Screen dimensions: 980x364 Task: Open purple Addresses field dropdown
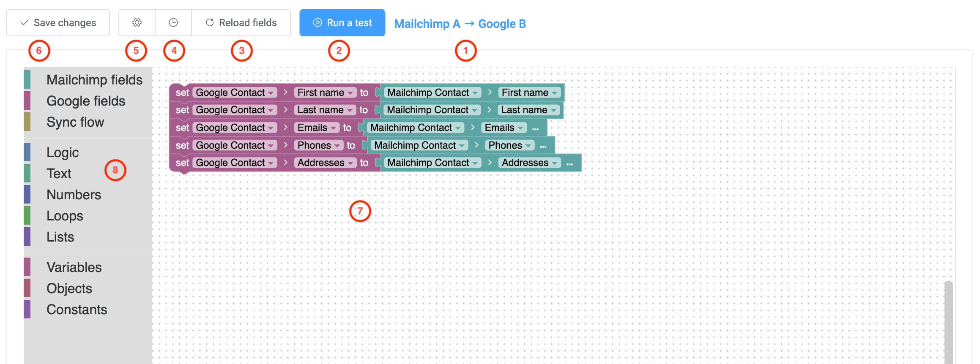click(x=325, y=163)
